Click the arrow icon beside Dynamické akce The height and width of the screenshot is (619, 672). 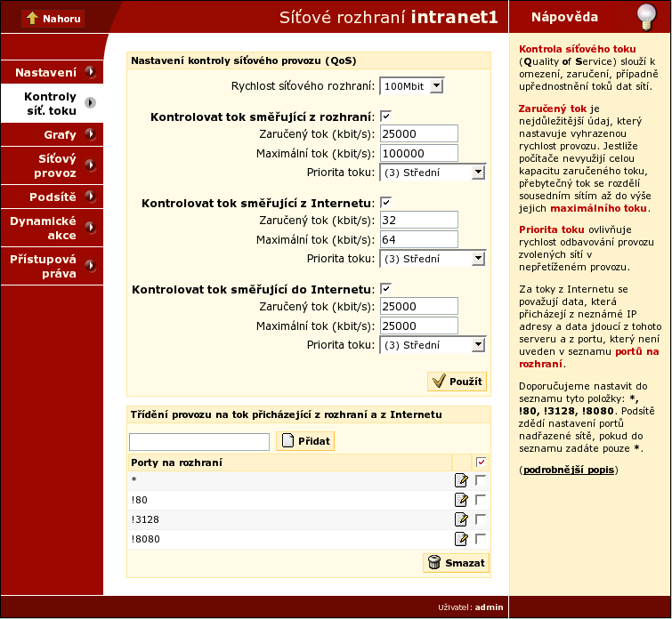[90, 227]
